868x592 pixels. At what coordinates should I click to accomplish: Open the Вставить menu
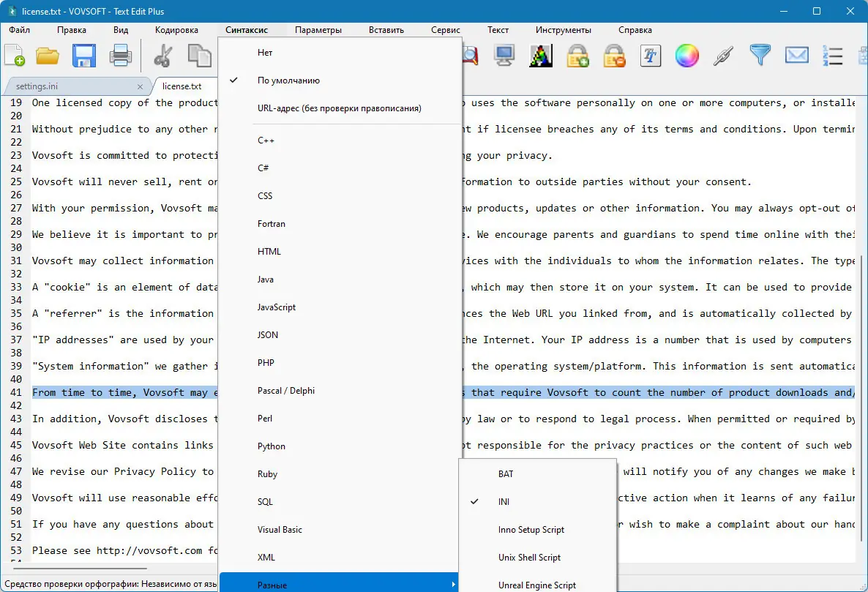[386, 30]
